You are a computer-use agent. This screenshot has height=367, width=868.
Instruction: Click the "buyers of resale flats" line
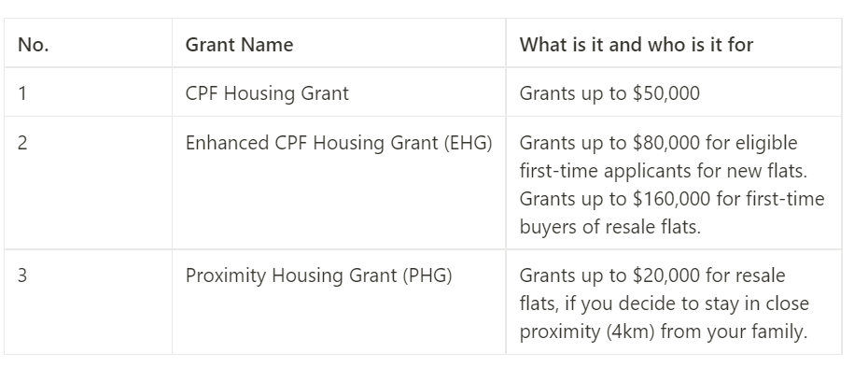click(x=610, y=226)
